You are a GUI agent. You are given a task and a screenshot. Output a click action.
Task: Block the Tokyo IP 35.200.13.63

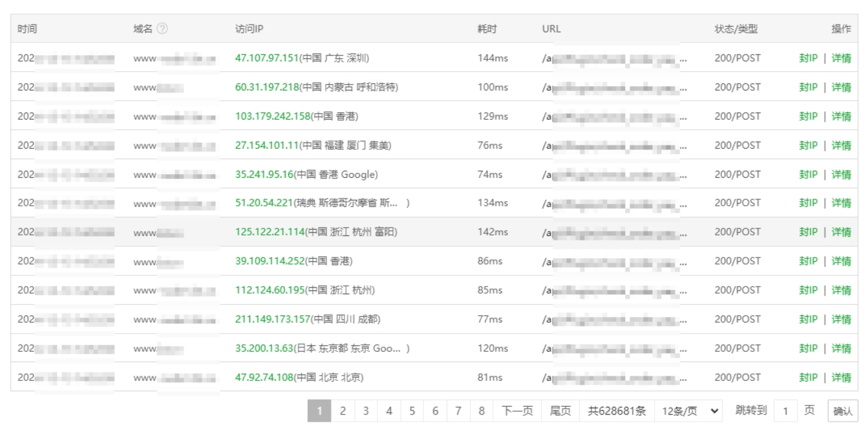coord(808,349)
